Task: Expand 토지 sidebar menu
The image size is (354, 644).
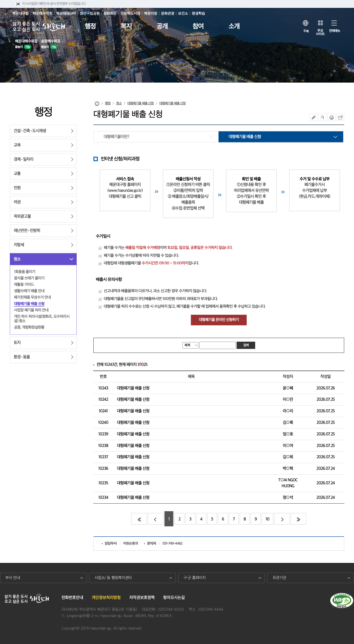Action: (x=43, y=343)
